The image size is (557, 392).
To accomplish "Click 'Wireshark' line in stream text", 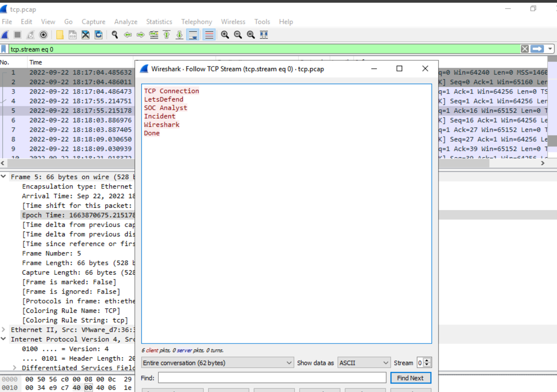I will (x=162, y=125).
